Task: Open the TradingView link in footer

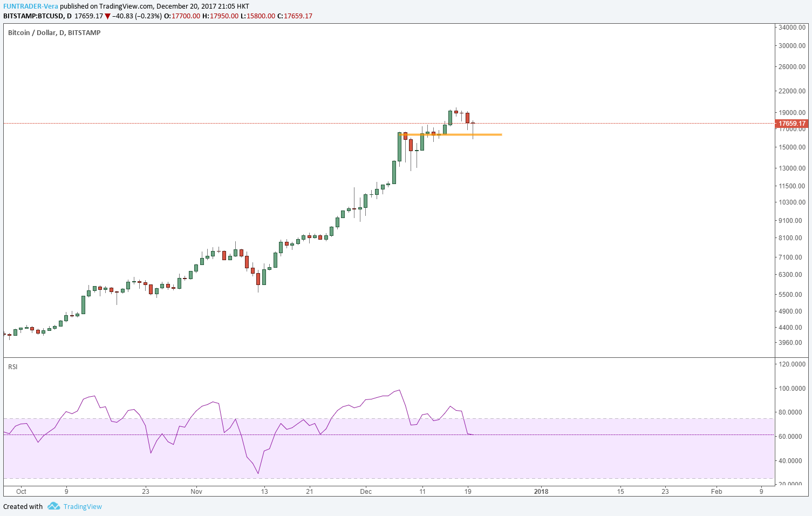Action: (x=83, y=506)
